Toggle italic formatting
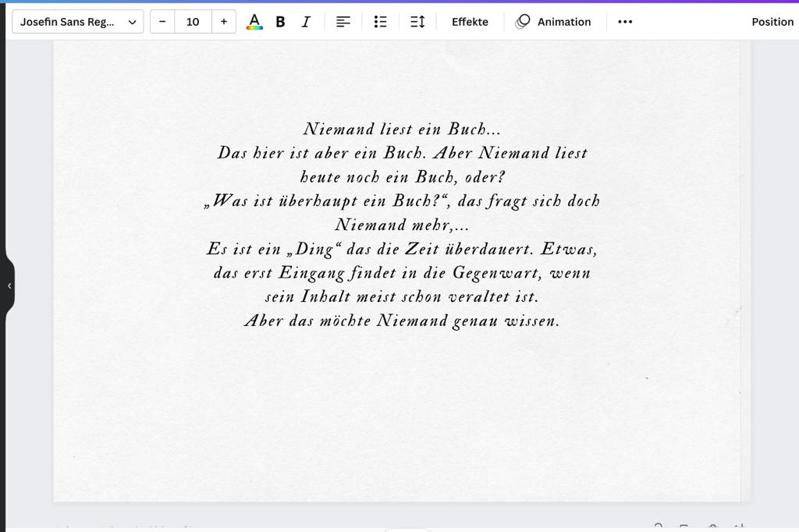The width and height of the screenshot is (799, 532). pyautogui.click(x=306, y=22)
